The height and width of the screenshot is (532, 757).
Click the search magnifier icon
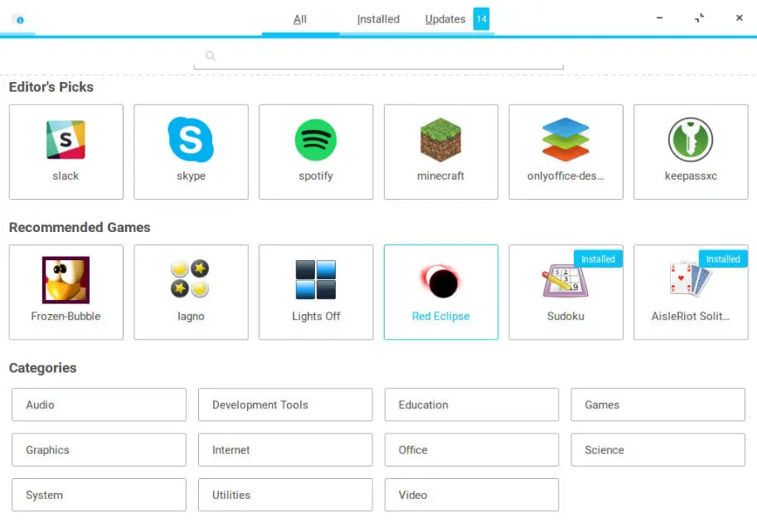tap(210, 56)
